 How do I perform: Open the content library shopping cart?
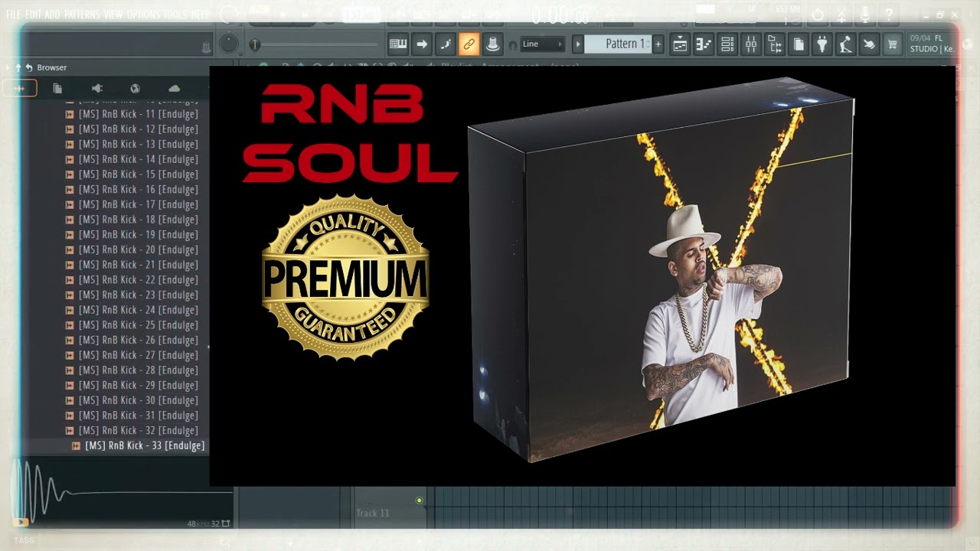[x=893, y=45]
